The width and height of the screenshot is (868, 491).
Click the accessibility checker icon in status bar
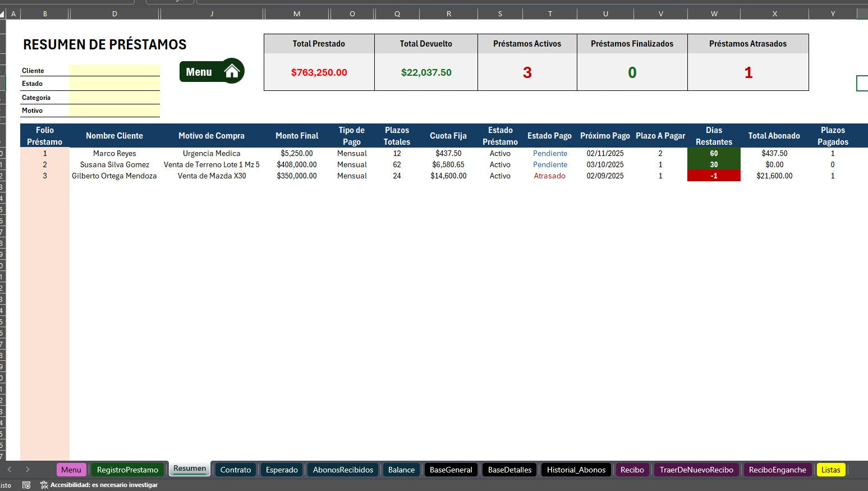(x=44, y=485)
